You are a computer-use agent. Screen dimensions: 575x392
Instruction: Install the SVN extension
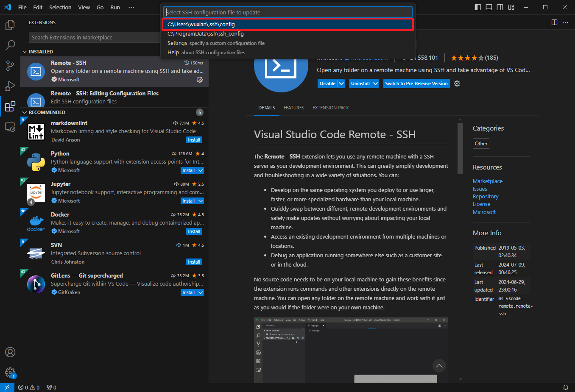click(x=194, y=262)
